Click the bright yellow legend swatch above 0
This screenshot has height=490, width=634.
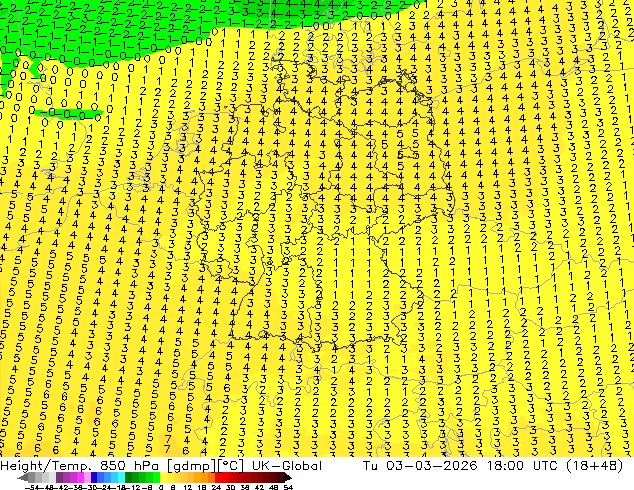pyautogui.click(x=164, y=477)
